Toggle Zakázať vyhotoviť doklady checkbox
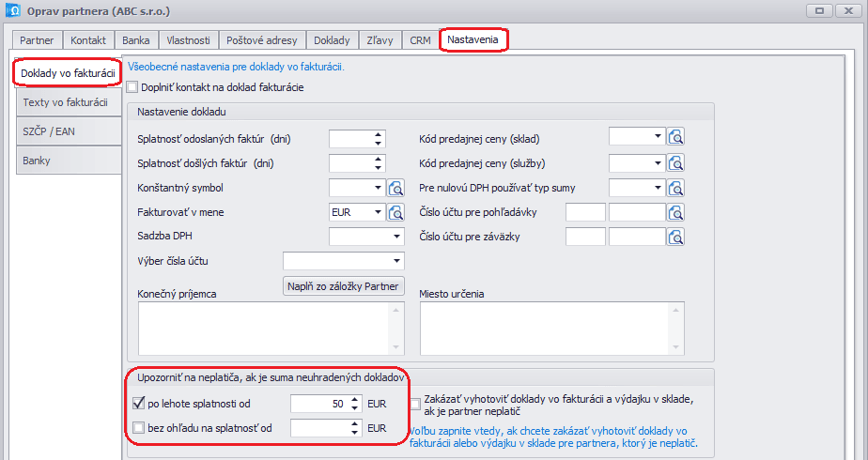Viewport: 868px width, 460px height. click(415, 405)
